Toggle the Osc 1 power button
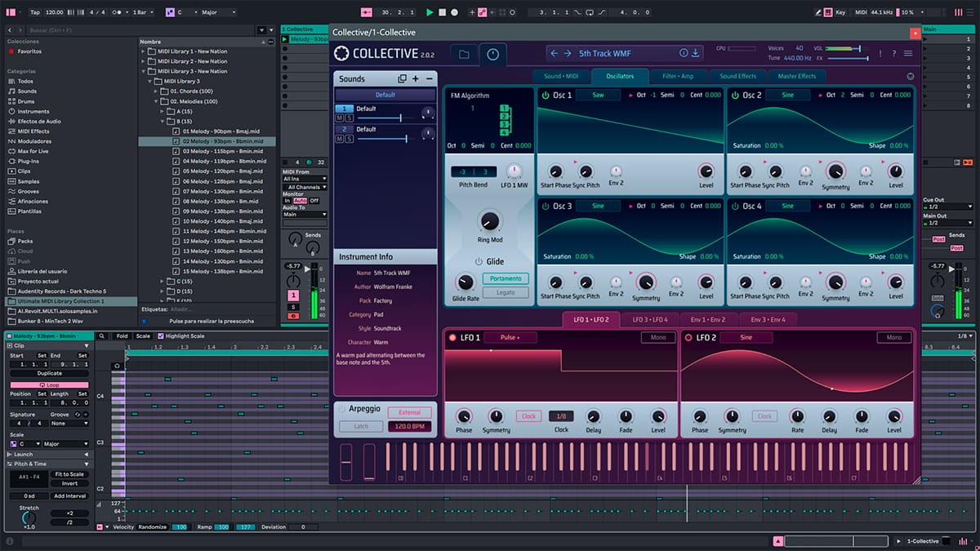The height and width of the screenshot is (551, 980). tap(545, 96)
